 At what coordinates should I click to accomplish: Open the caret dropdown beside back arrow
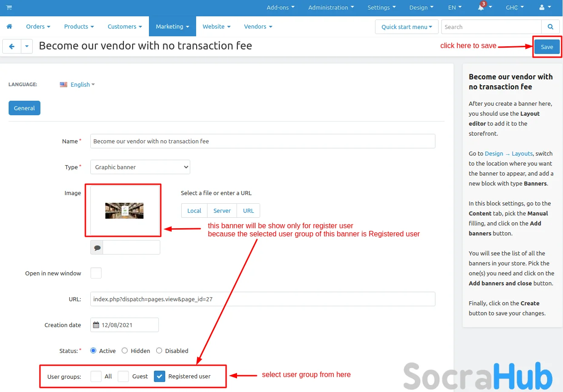tap(27, 46)
